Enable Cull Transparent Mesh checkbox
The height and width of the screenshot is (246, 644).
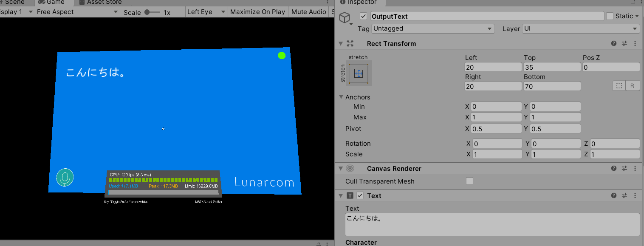469,181
